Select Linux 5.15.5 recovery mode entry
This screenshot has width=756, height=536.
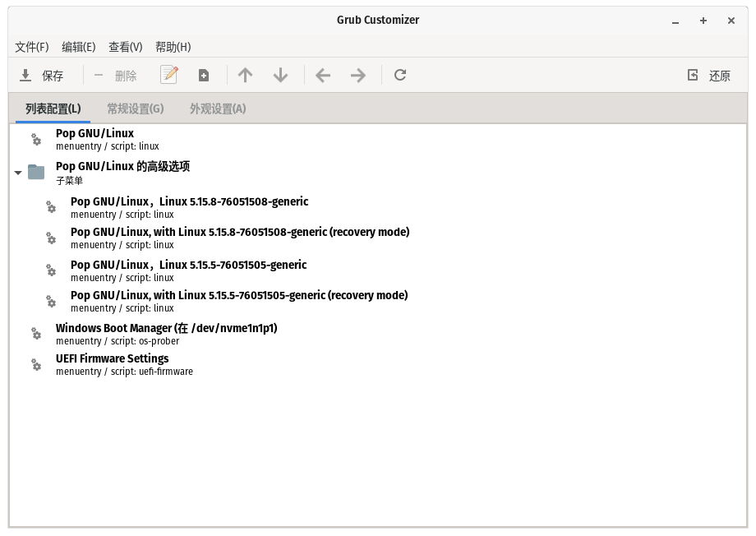point(238,301)
